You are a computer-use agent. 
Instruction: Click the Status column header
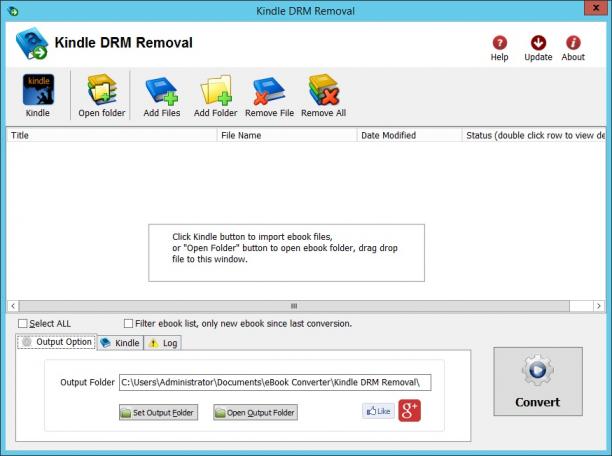[x=534, y=135]
